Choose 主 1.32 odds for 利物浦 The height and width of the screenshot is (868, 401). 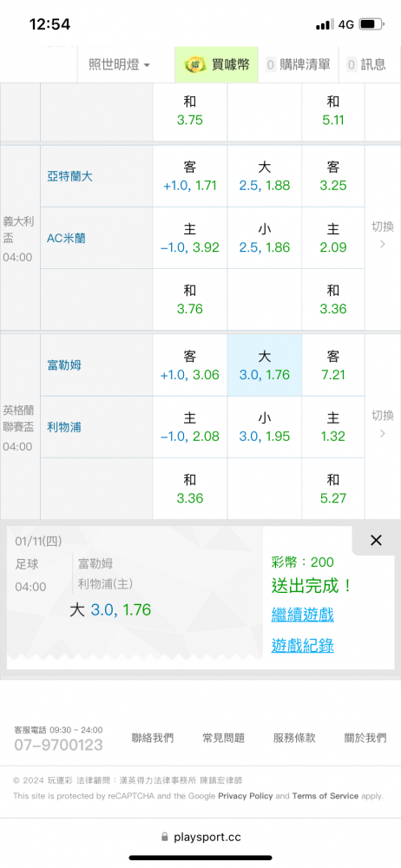point(333,427)
